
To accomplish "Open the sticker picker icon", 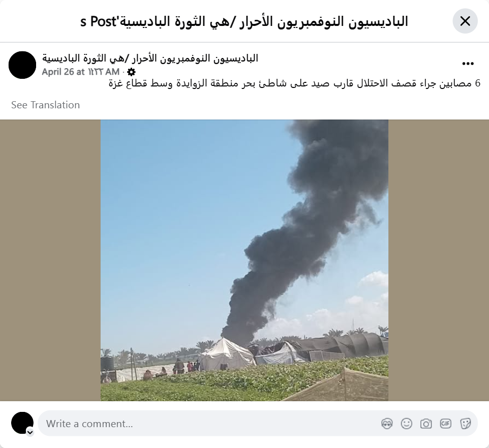I will coord(465,424).
